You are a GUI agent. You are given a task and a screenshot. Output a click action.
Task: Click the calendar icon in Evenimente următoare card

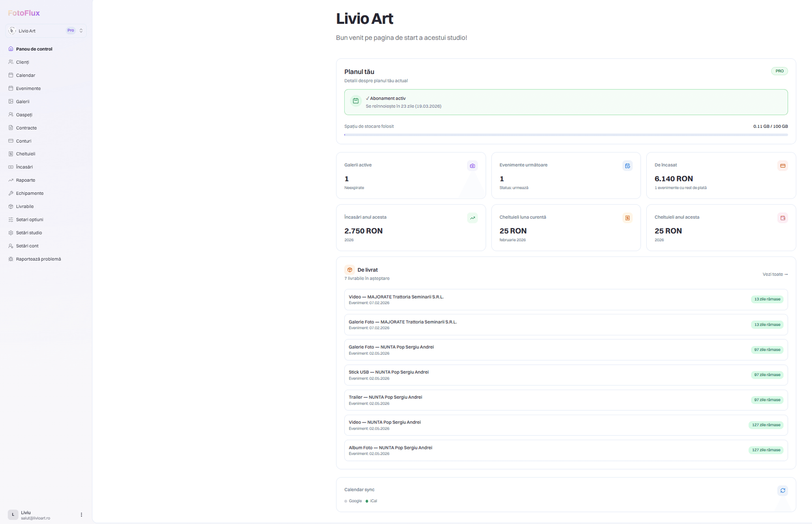[627, 166]
